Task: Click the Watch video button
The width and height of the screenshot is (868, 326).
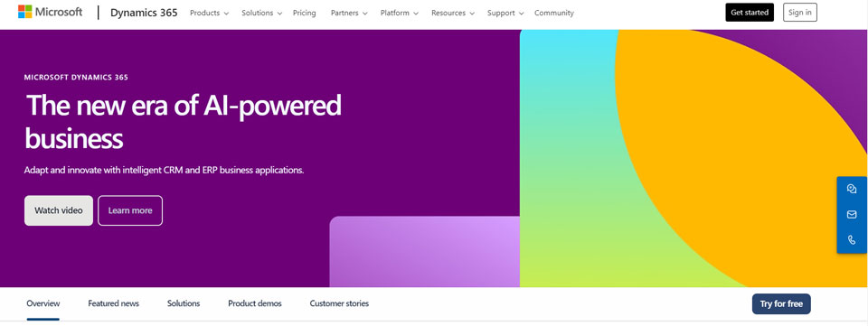Action: 59,210
